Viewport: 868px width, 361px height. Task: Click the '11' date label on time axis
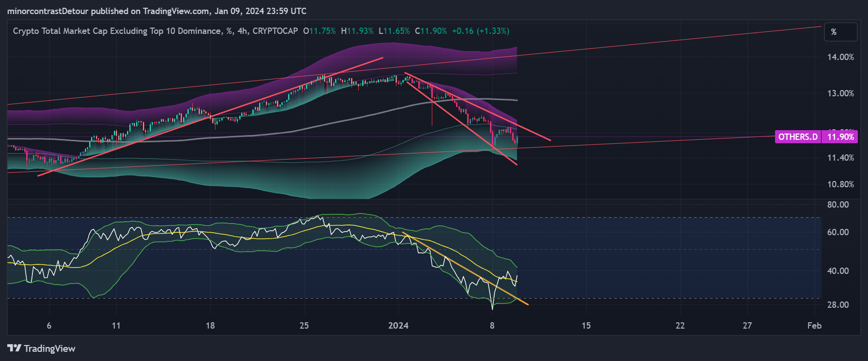coord(116,326)
